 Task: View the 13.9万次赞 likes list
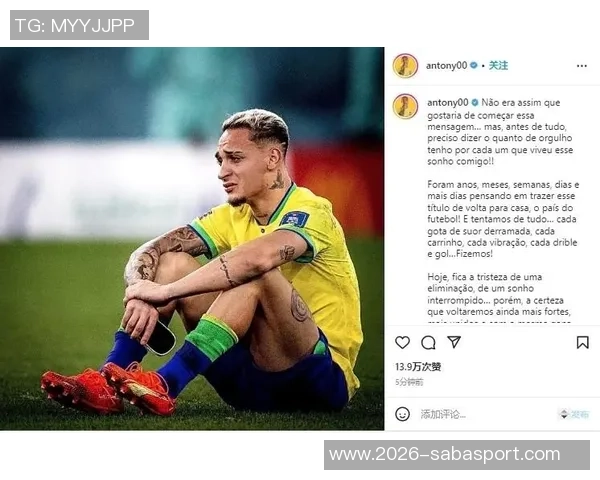[418, 367]
